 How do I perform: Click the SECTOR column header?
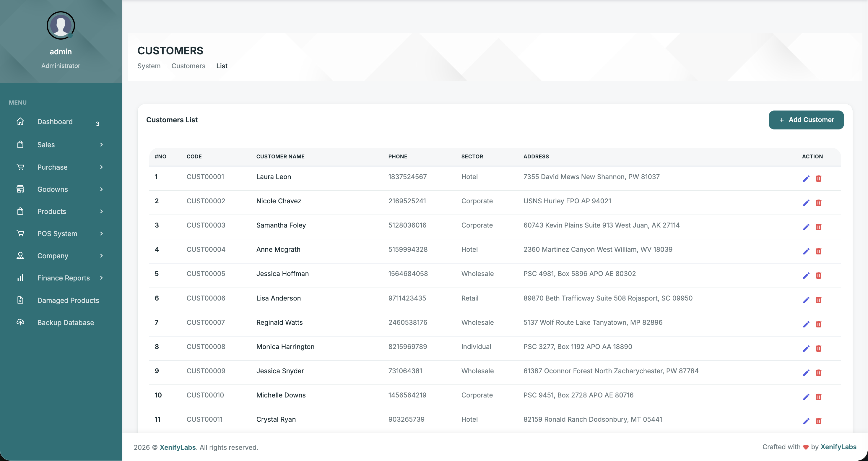[472, 156]
